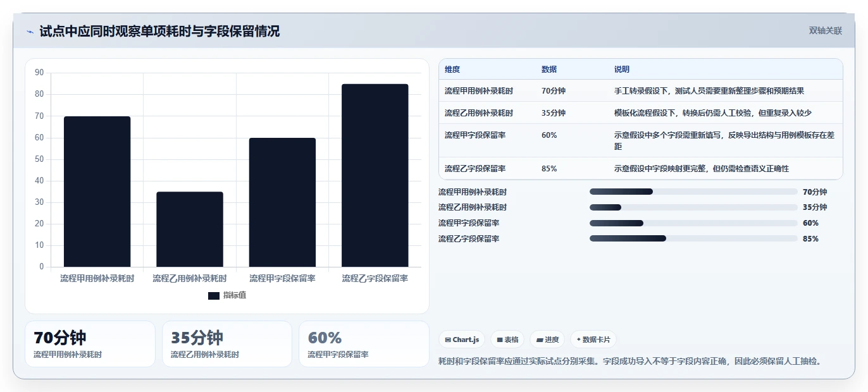This screenshot has width=868, height=392.
Task: Click the x-axis label 流程甲用例补录耗时
Action: pos(97,278)
